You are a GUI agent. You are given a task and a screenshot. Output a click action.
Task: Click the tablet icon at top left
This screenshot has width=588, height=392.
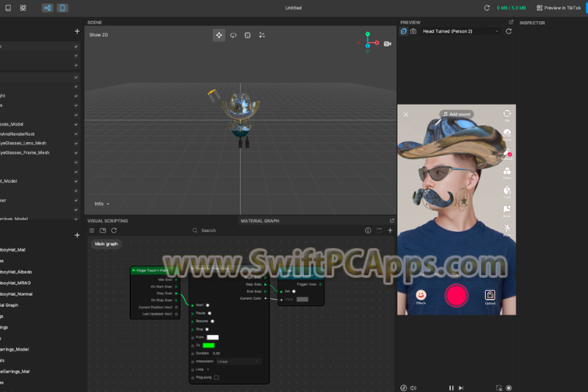(8, 8)
